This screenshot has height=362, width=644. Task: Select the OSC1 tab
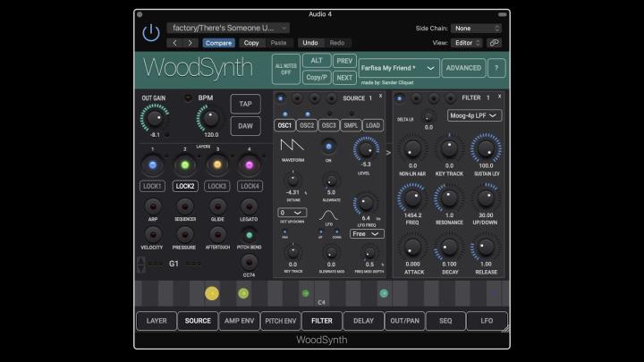284,126
